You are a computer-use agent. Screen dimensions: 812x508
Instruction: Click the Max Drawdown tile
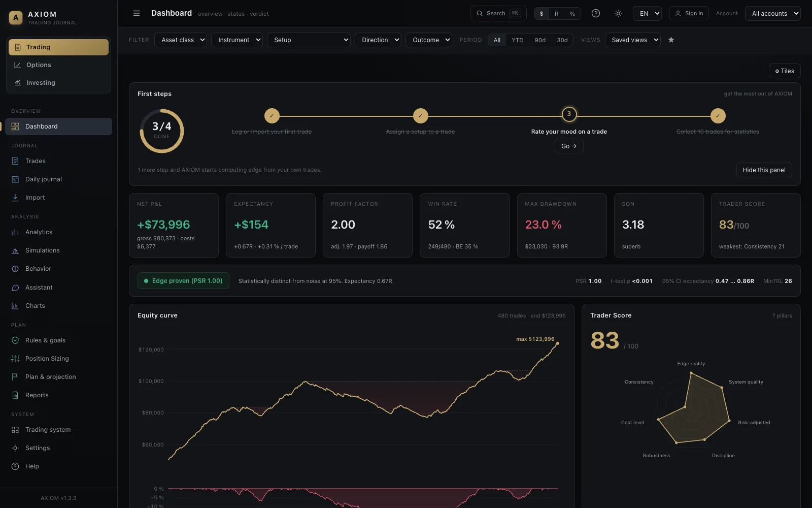coord(562,225)
